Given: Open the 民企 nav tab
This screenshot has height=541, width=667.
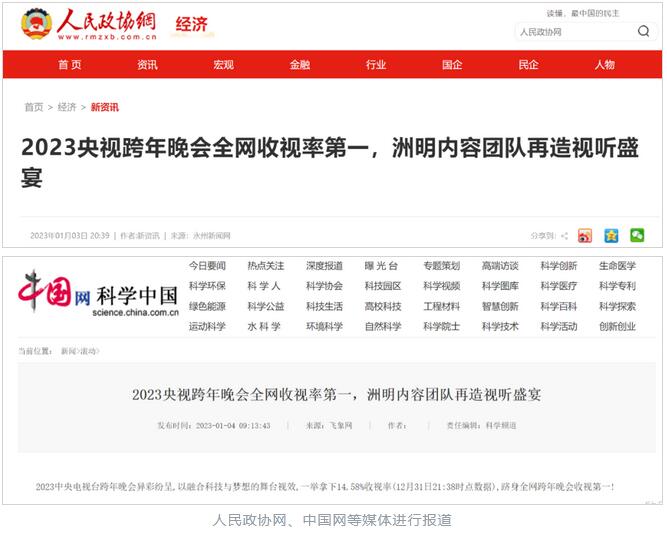Looking at the screenshot, I should 528,65.
